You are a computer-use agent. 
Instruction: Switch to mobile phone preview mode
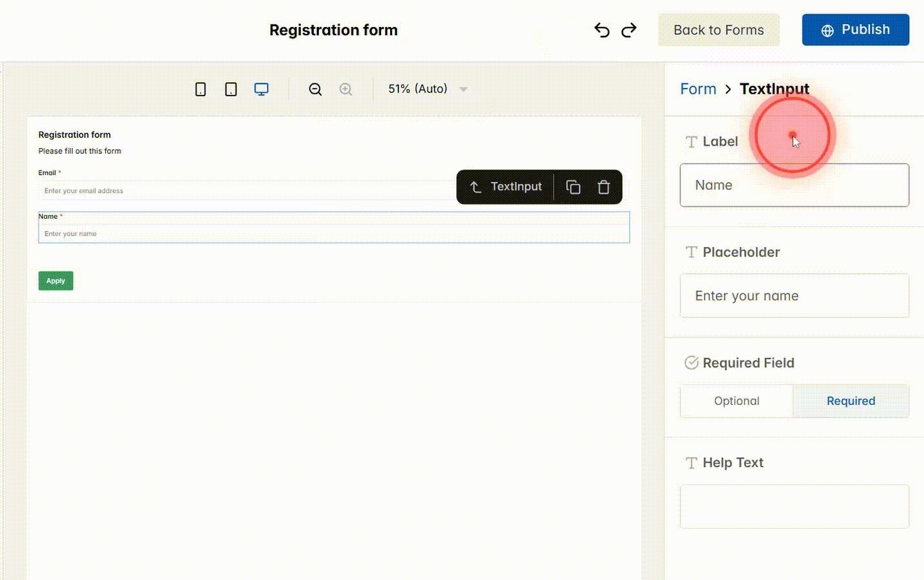[x=200, y=89]
